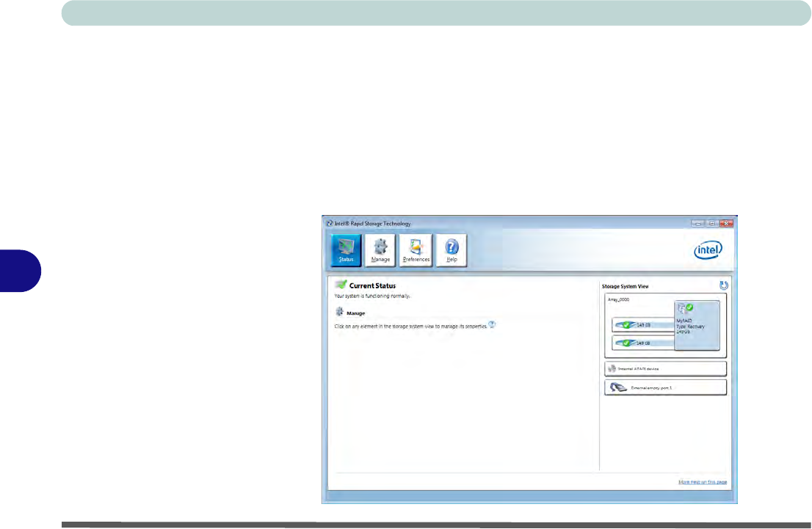The width and height of the screenshot is (812, 529).
Task: Click the gear icon next to Manage heading
Action: 339,312
